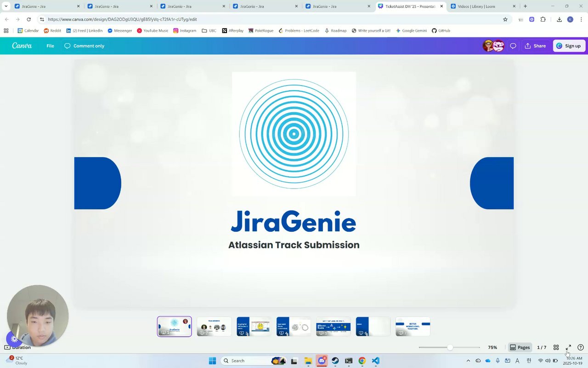Select page 1 thumbnail JiraGenie
Viewport: 588px width, 368px height.
[x=174, y=327]
